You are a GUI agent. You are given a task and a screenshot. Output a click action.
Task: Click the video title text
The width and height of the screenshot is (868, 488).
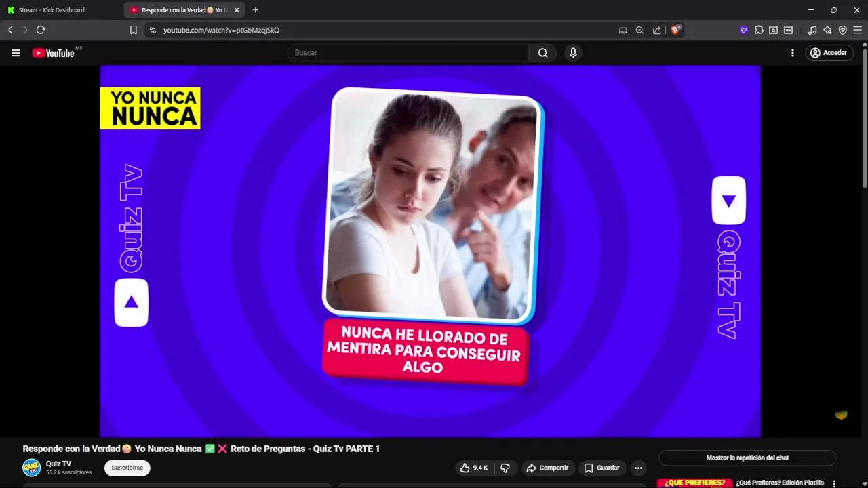201,449
